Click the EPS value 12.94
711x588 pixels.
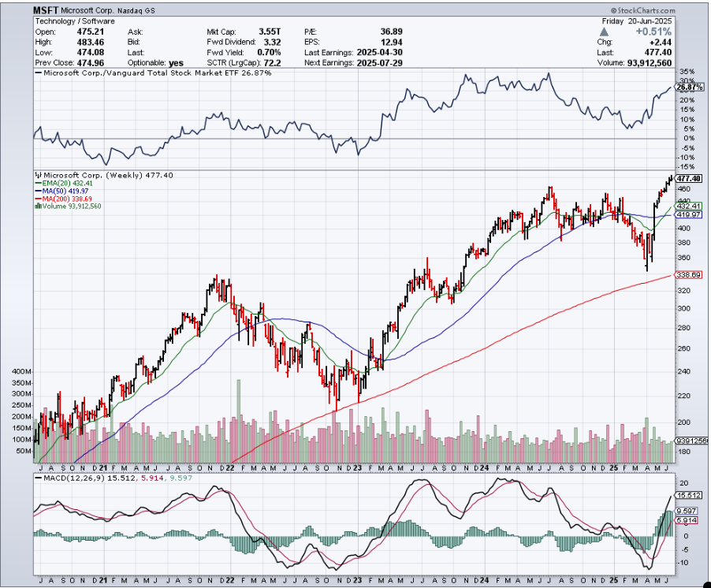tap(391, 42)
